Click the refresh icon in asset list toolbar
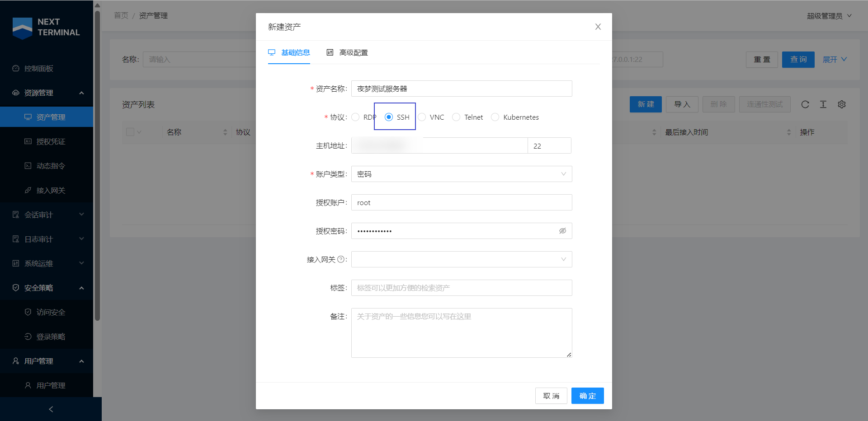 805,104
